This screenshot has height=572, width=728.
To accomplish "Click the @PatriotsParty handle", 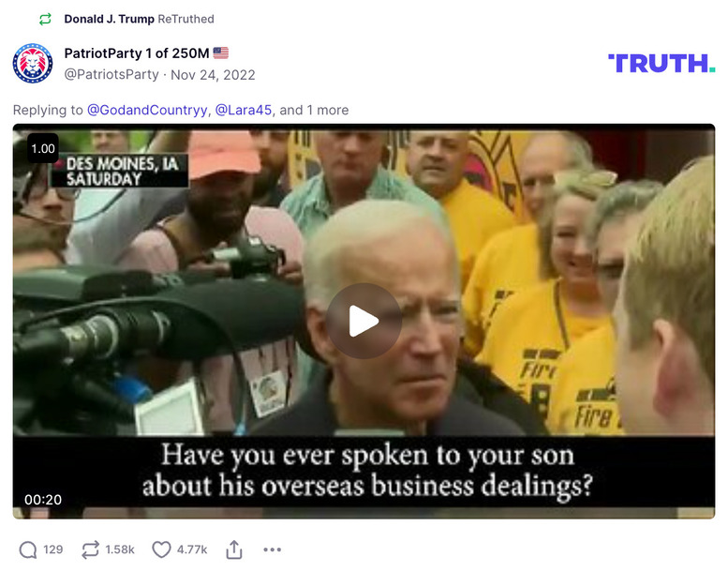I will (x=111, y=75).
